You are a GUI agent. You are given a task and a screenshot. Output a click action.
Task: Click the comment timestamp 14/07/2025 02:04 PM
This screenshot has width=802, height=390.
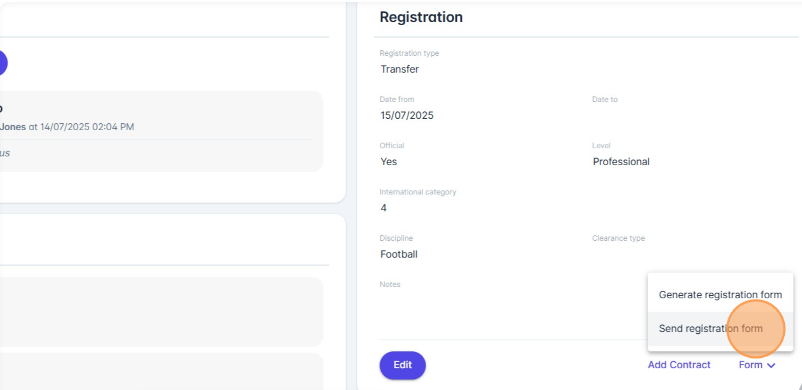point(87,126)
